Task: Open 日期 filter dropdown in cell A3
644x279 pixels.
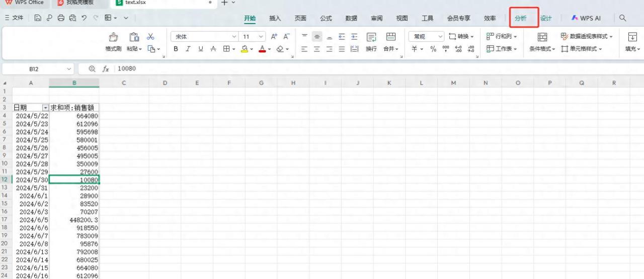Action: pyautogui.click(x=45, y=108)
